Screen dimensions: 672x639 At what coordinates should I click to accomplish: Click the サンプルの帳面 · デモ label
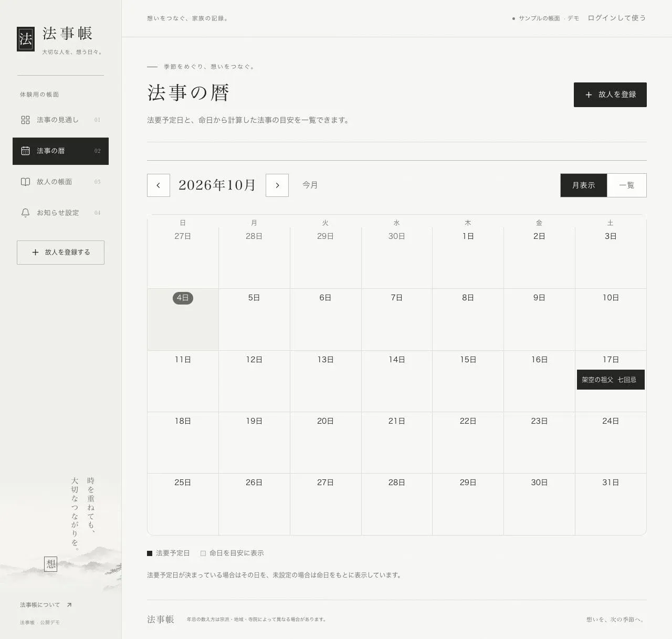click(549, 18)
